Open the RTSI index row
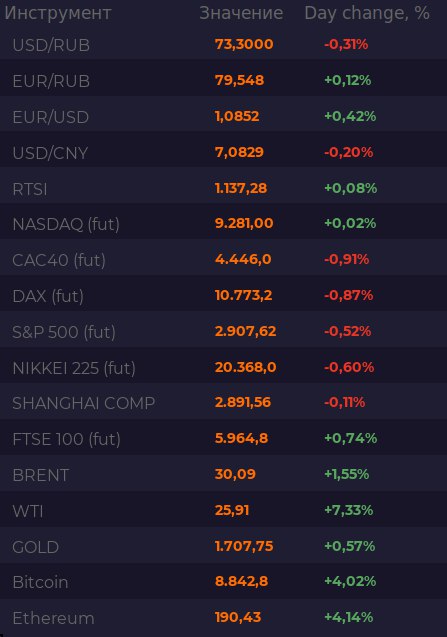The height and width of the screenshot is (637, 447). click(224, 188)
